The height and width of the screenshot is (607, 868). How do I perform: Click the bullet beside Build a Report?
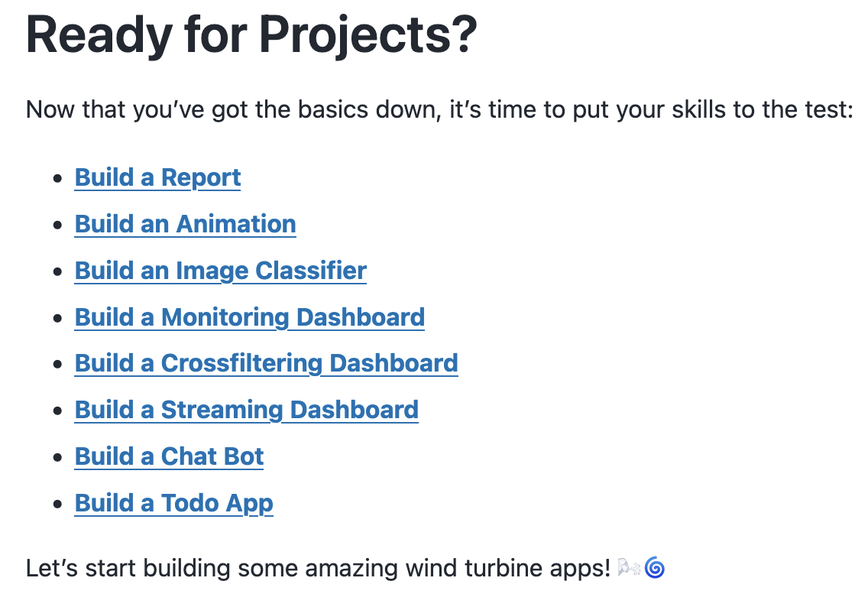57,178
